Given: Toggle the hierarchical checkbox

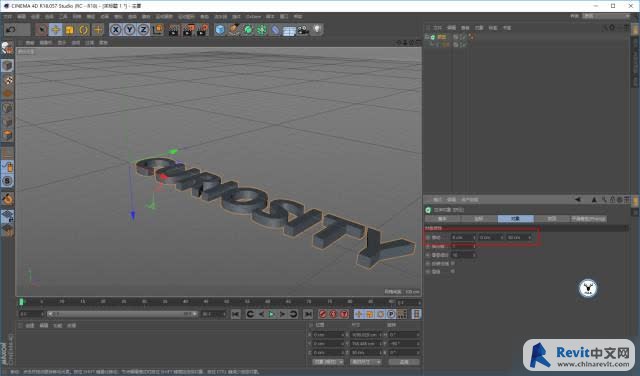Looking at the screenshot, I should tap(453, 271).
